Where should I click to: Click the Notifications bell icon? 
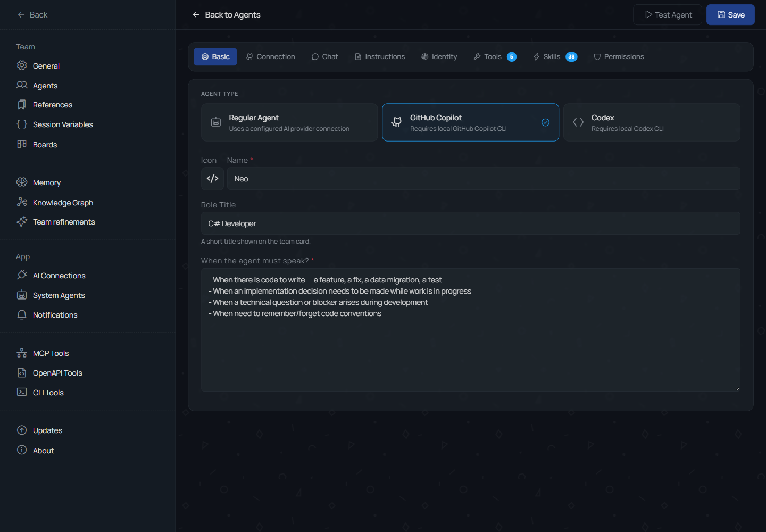(22, 314)
